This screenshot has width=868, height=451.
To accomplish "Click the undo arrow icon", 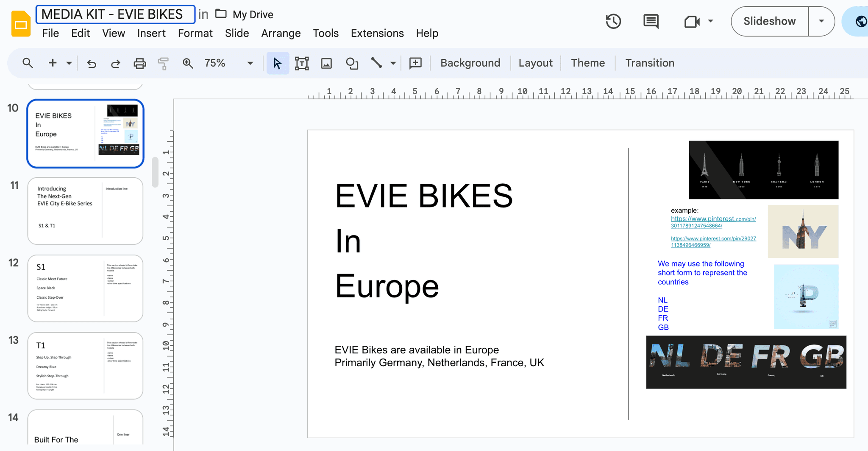I will 92,63.
